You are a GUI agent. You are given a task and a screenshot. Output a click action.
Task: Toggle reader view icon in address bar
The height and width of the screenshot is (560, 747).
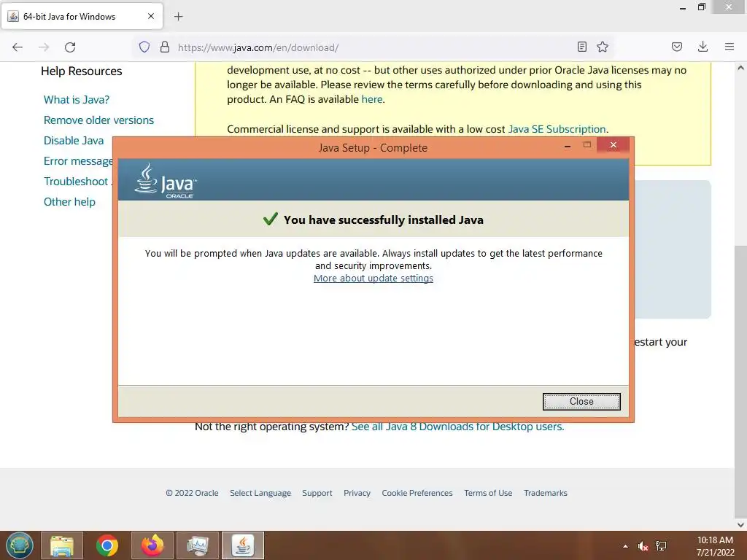click(x=581, y=47)
